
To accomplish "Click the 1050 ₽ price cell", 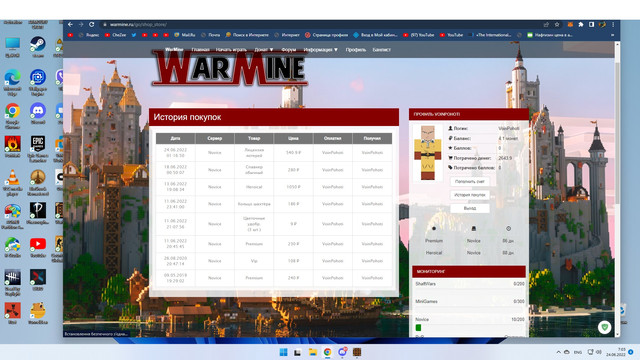I will (293, 187).
